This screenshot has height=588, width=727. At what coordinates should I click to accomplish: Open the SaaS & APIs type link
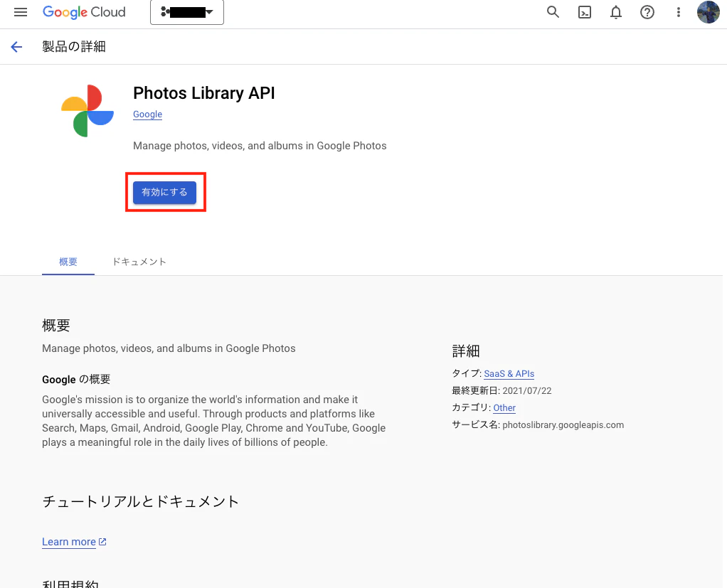tap(509, 373)
